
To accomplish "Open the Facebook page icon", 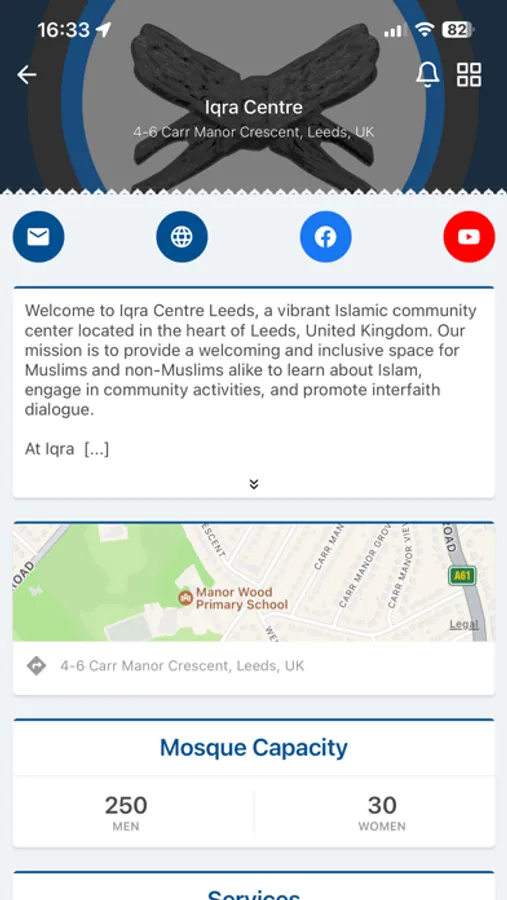I will [x=326, y=236].
